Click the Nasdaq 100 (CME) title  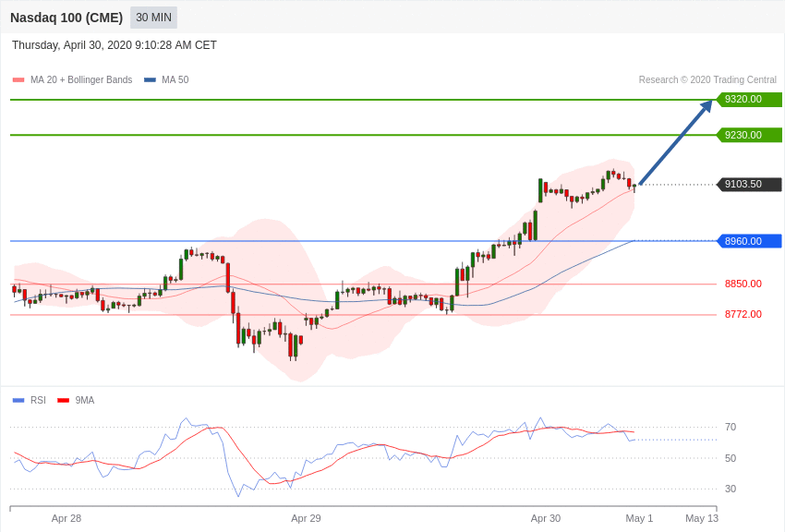pyautogui.click(x=66, y=18)
